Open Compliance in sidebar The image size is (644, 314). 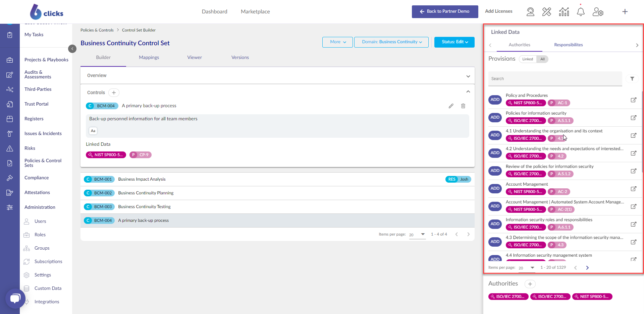[37, 178]
